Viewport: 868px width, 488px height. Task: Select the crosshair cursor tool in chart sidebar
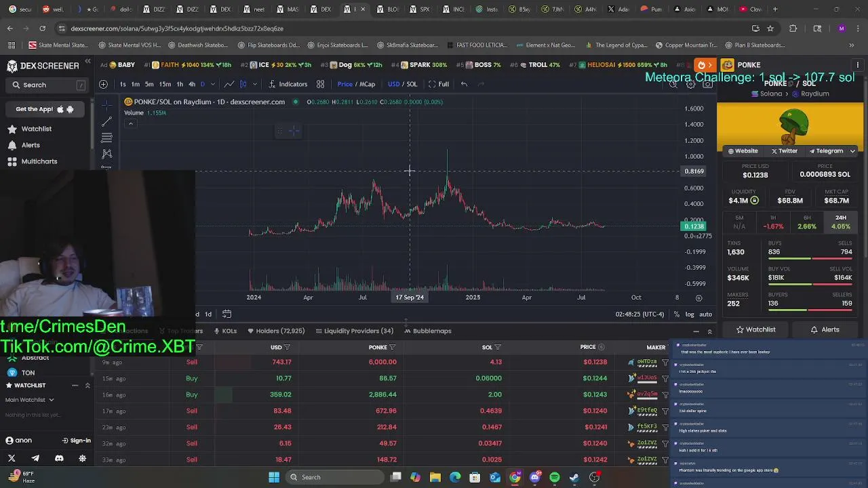(106, 106)
